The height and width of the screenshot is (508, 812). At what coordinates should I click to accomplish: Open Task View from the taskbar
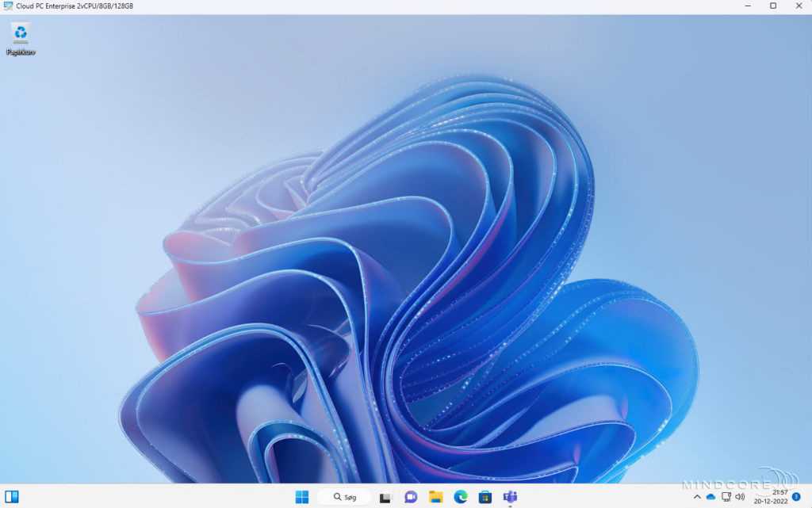[x=385, y=498]
